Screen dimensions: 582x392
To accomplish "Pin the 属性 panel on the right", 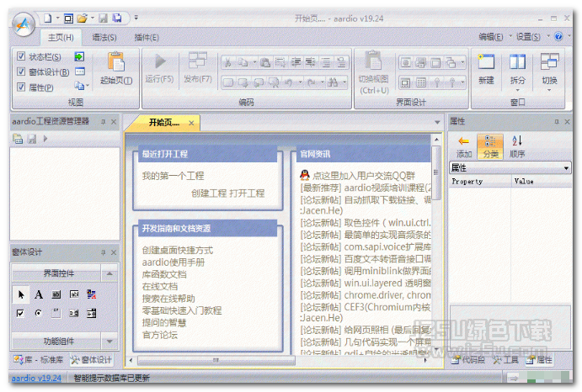I will (557, 122).
